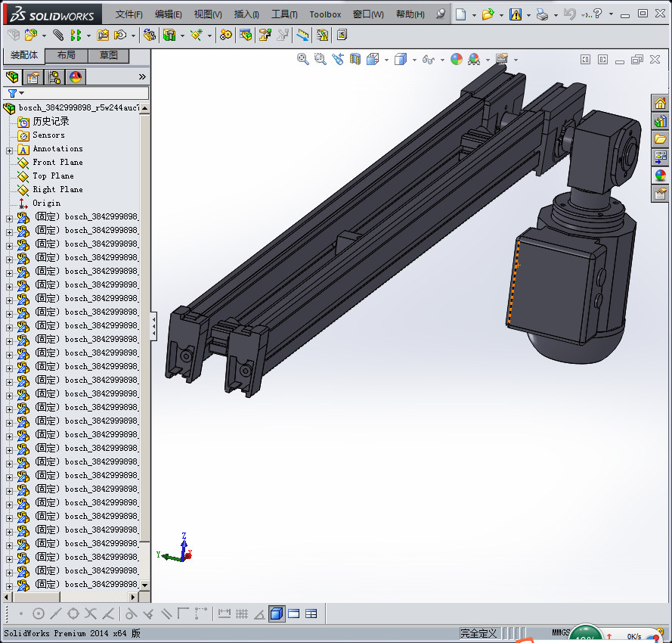Switch to the 布局 tab

67,55
